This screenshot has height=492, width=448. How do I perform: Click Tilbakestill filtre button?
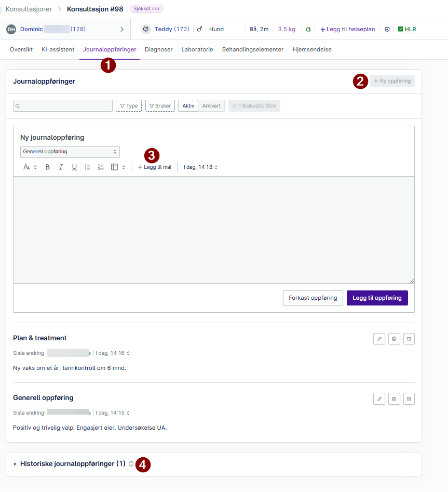[x=254, y=106]
